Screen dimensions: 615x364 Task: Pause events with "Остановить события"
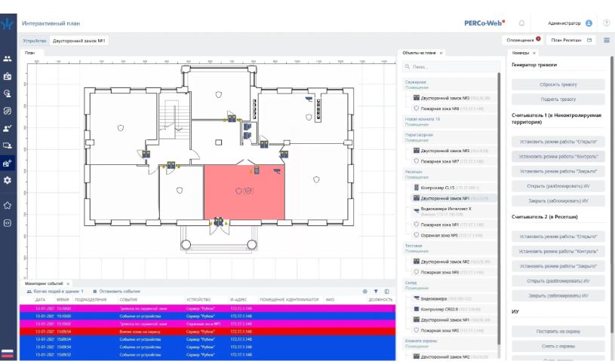point(117,291)
